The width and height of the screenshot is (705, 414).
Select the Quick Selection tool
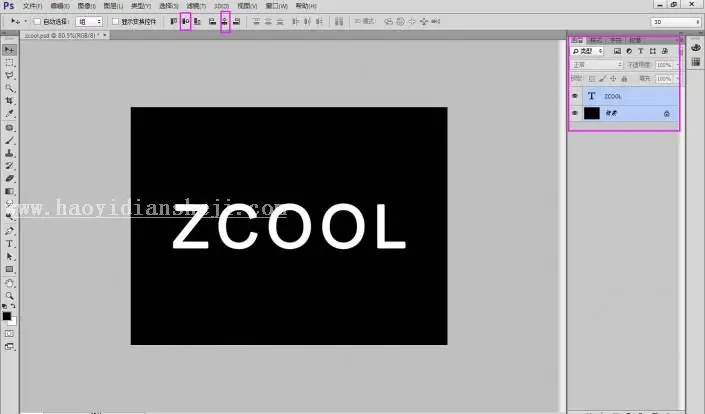click(x=9, y=88)
